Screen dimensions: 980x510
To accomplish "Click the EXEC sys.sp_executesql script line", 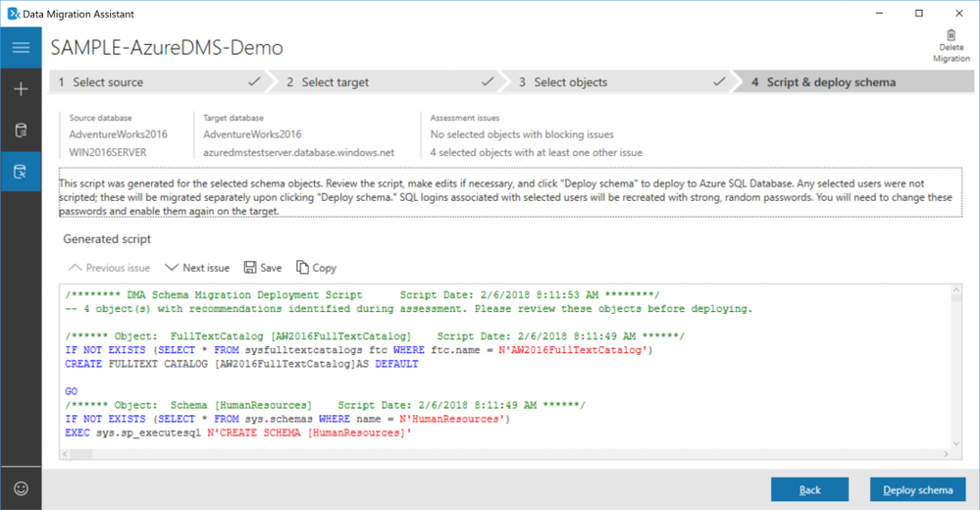I will (x=238, y=433).
